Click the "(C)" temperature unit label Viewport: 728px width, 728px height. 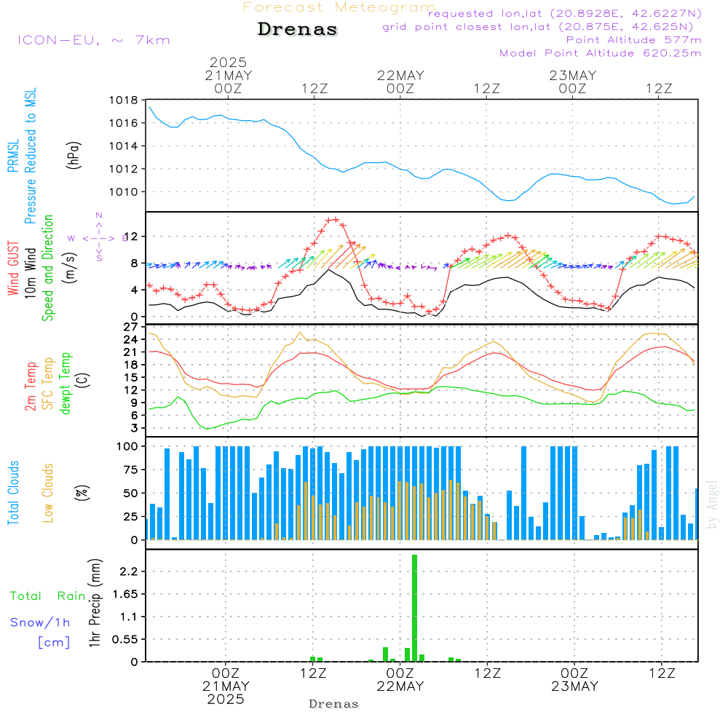pyautogui.click(x=83, y=380)
